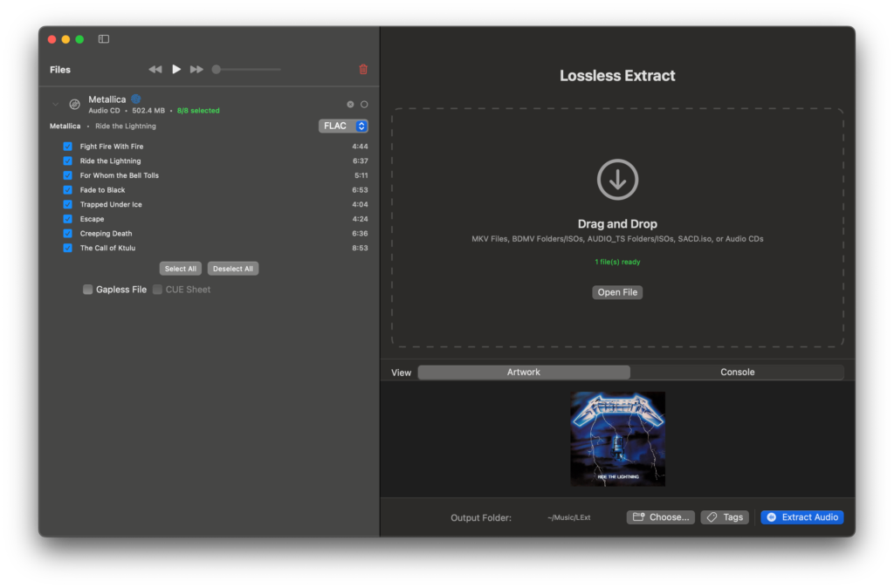Choose an output folder with Choose...
The image size is (894, 588).
click(x=660, y=517)
